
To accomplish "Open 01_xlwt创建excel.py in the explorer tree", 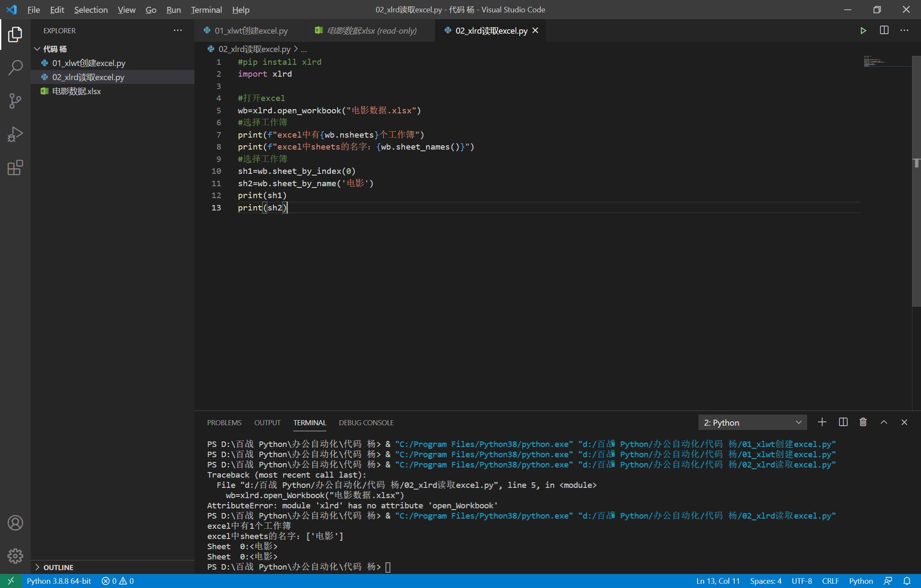I will (x=113, y=63).
